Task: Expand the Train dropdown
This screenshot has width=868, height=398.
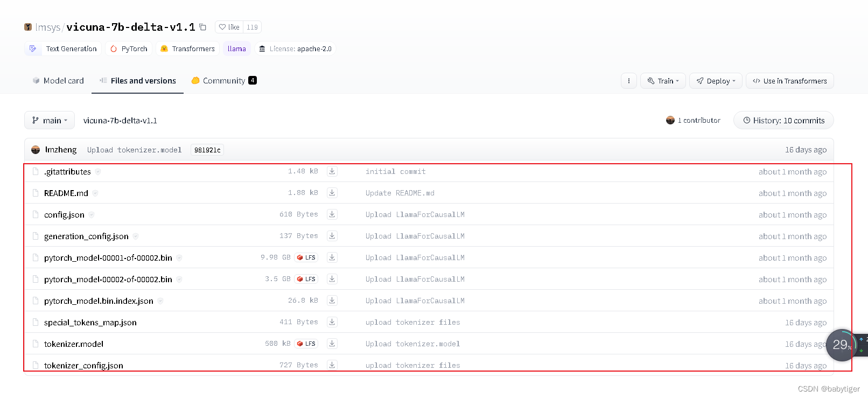Action: pos(663,81)
